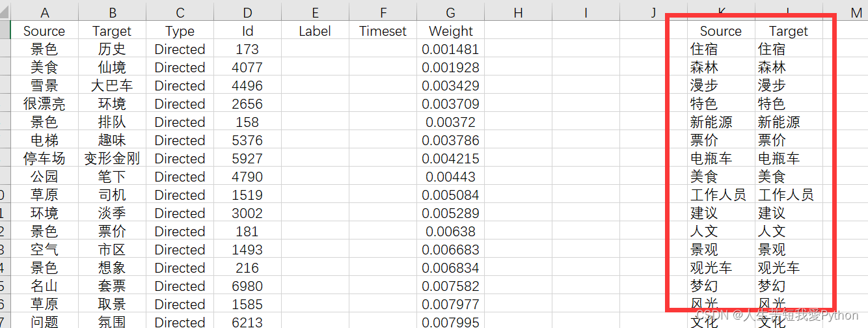Select column A header
Viewport: 868px width, 328px height.
point(44,12)
